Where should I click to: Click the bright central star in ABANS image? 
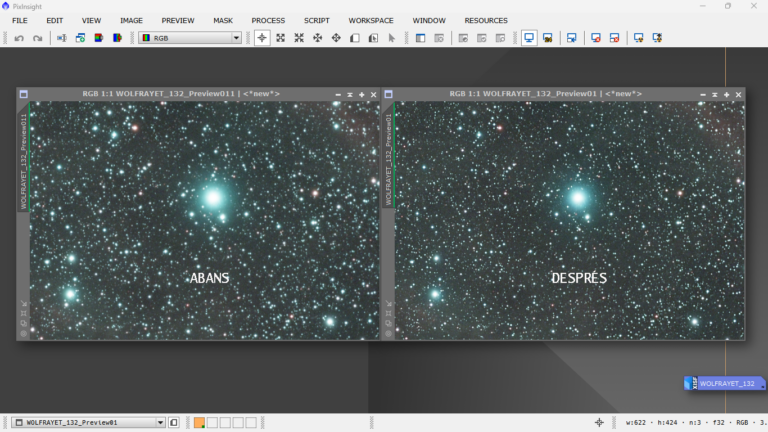coord(214,198)
